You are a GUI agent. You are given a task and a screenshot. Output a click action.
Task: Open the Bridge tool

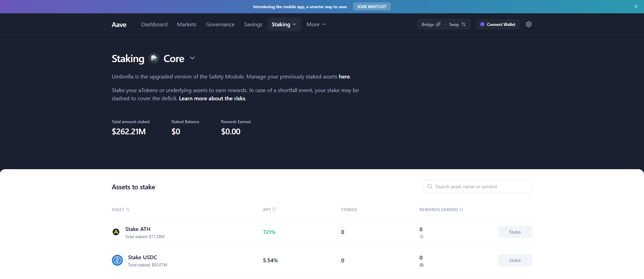pos(431,24)
